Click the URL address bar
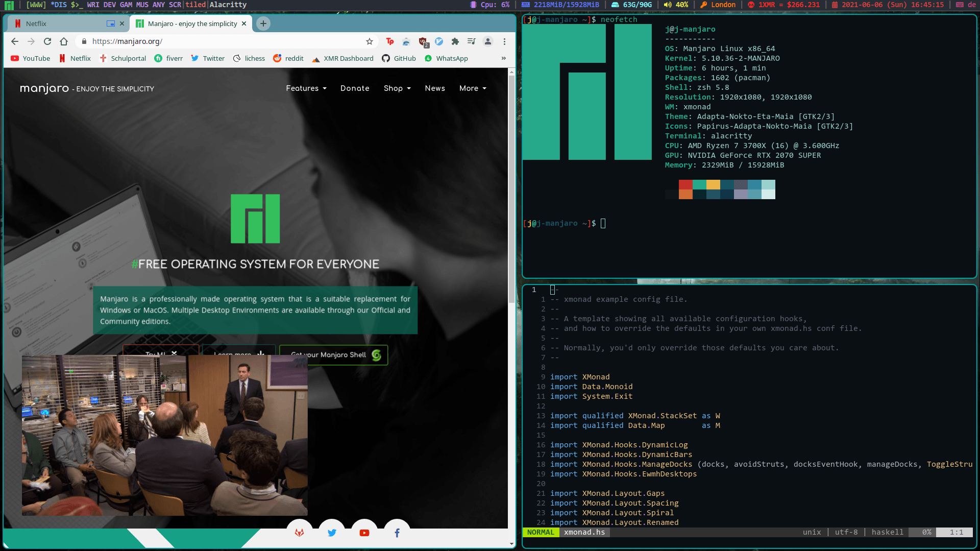The image size is (980, 551). [x=227, y=41]
